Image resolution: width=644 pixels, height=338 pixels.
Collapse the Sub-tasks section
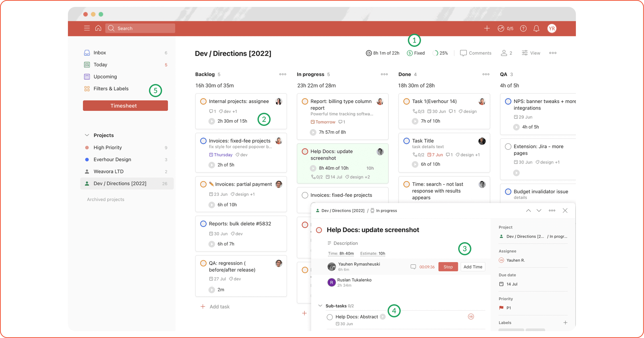pyautogui.click(x=320, y=306)
